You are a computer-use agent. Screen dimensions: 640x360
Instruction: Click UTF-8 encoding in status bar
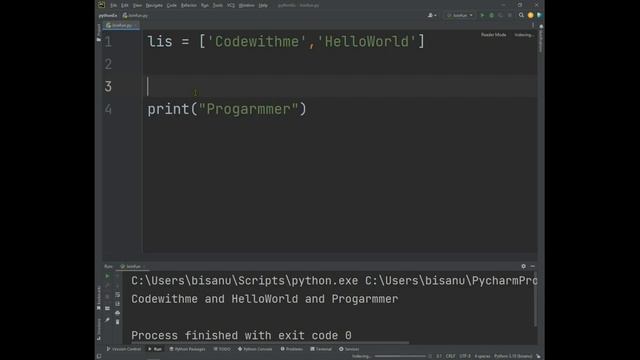pos(464,356)
